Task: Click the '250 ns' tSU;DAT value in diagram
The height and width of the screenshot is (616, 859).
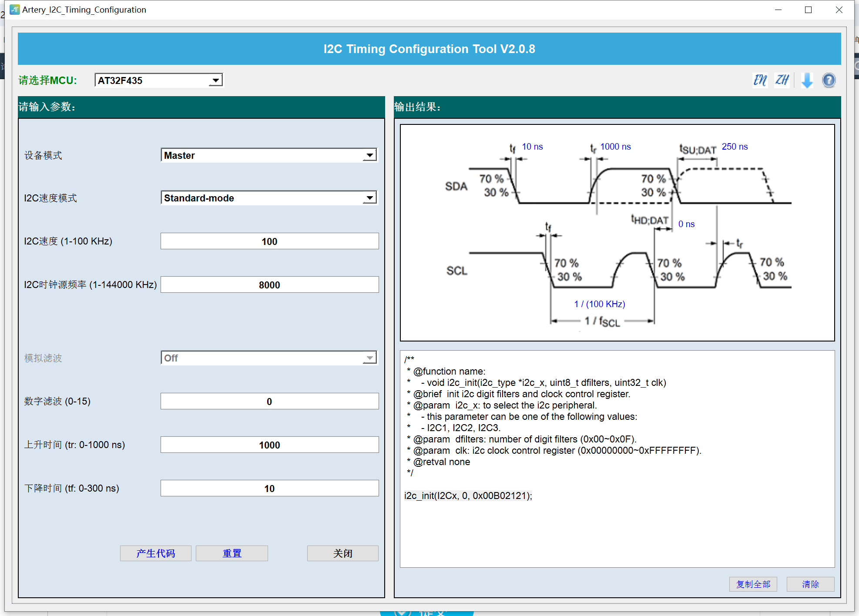Action: 735,147
